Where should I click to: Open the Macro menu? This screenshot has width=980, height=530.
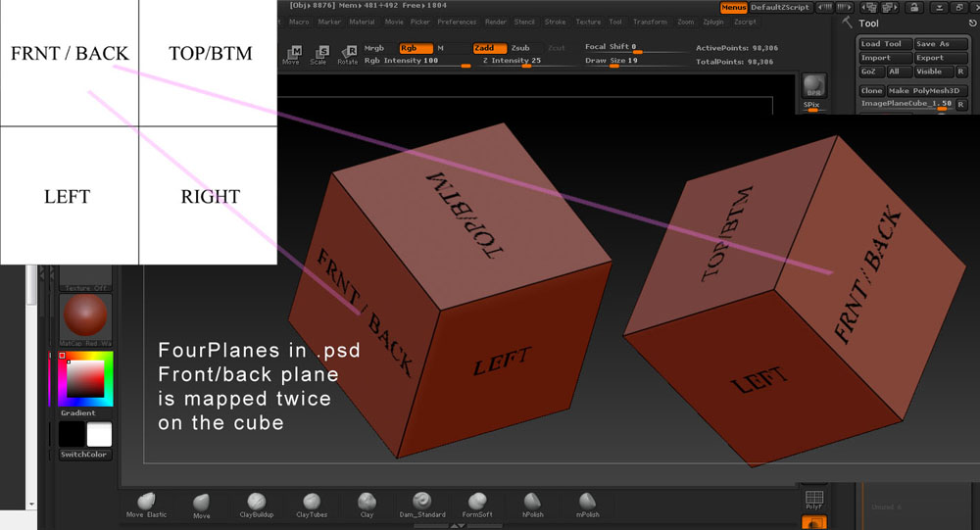pos(299,22)
